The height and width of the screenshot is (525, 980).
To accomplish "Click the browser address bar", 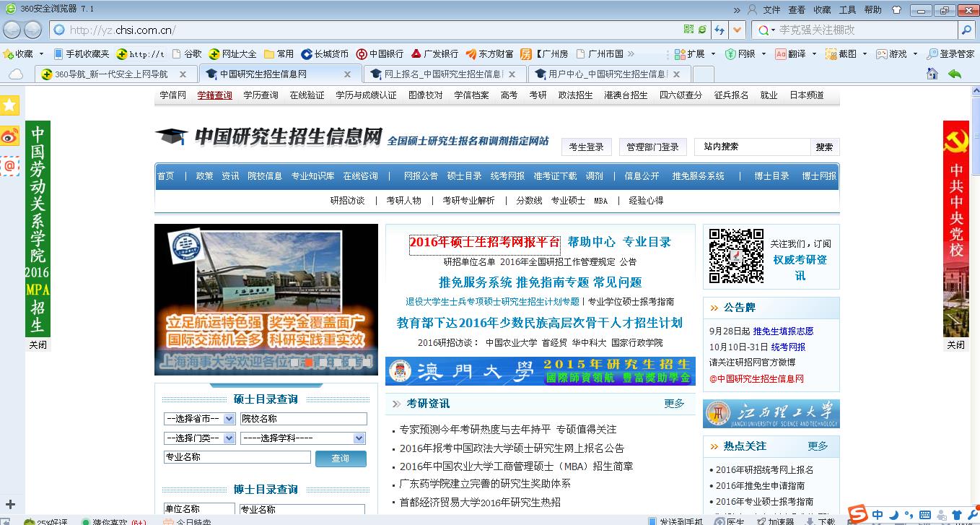I will [x=367, y=30].
